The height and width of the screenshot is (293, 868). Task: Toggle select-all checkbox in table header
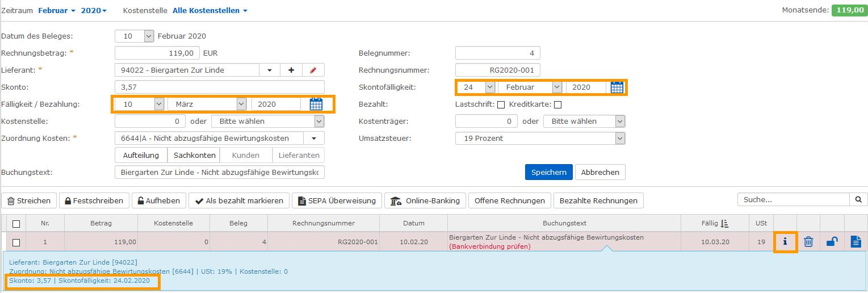click(x=16, y=224)
